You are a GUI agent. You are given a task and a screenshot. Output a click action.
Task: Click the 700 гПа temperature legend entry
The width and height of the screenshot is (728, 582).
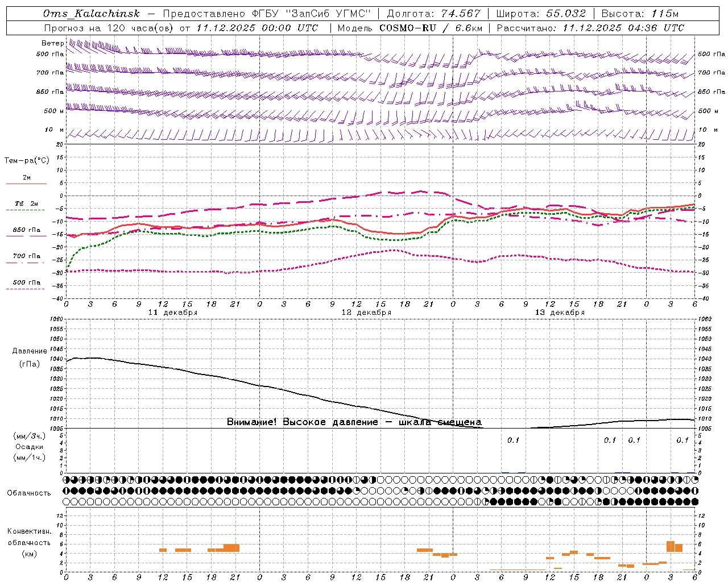click(x=27, y=256)
